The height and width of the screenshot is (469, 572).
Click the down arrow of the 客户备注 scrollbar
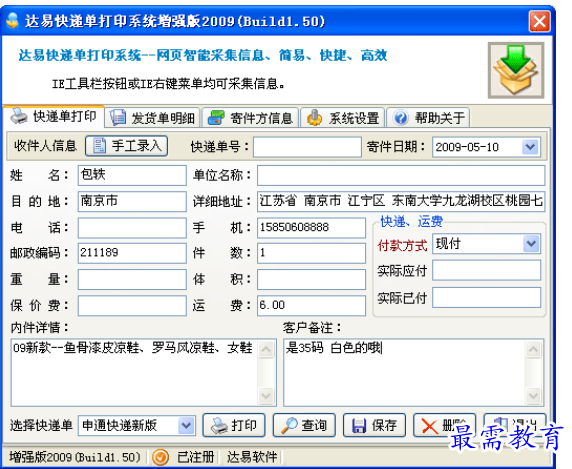[533, 395]
